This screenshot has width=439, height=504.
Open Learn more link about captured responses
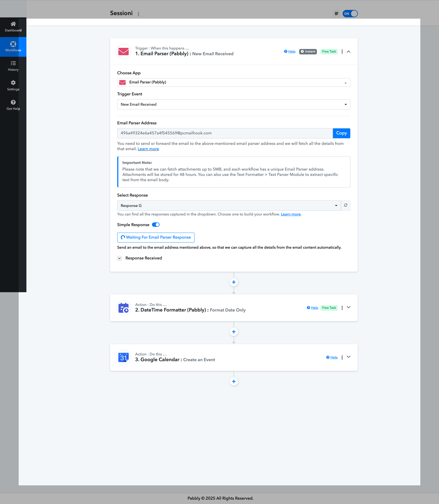(291, 214)
